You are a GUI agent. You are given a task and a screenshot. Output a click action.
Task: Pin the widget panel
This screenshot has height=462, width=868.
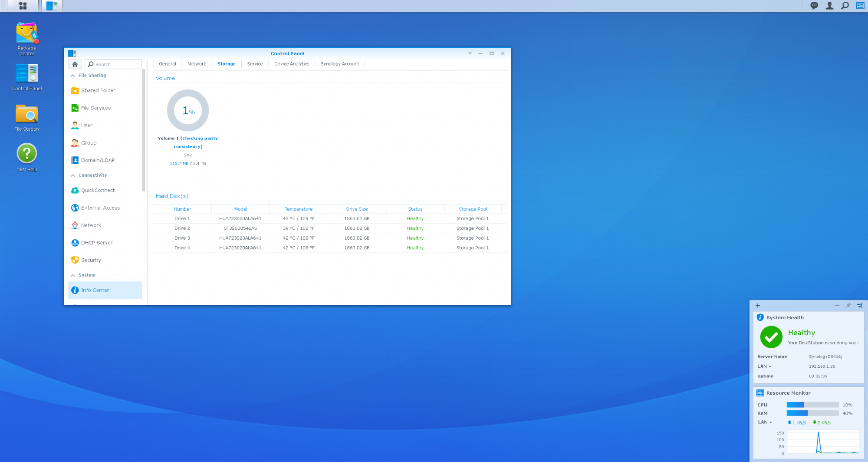coord(848,306)
